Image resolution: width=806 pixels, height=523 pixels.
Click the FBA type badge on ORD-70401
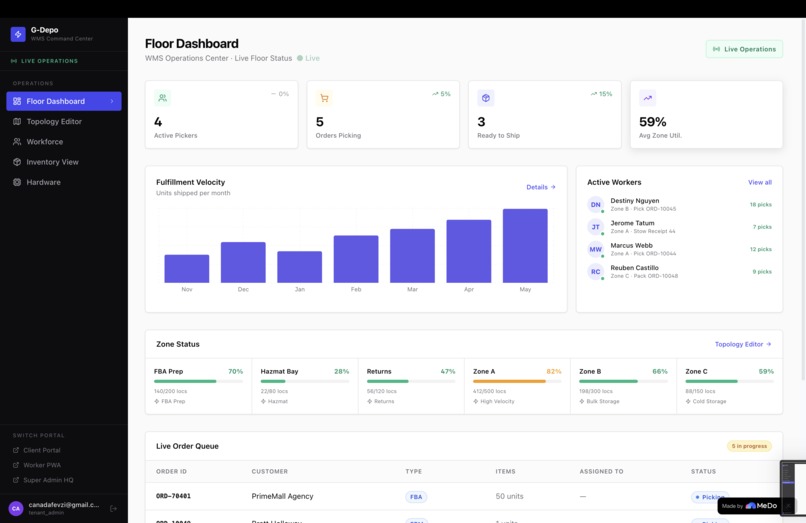click(416, 497)
